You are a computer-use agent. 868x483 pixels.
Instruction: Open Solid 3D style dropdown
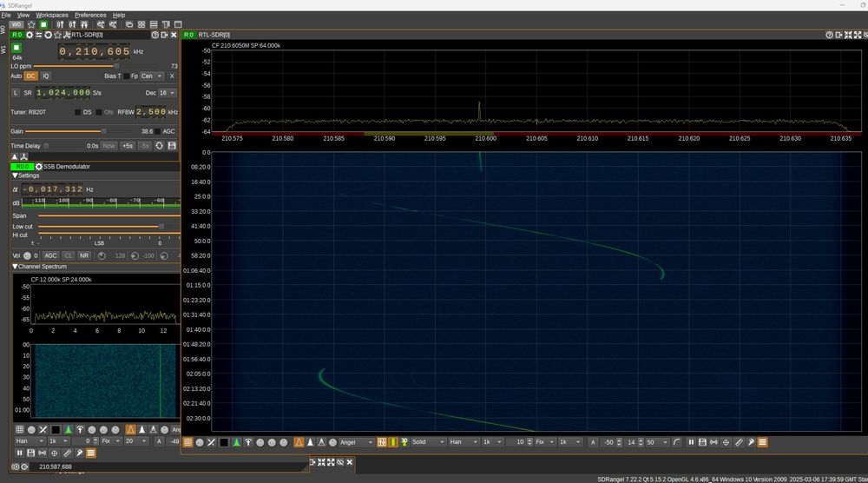point(429,442)
